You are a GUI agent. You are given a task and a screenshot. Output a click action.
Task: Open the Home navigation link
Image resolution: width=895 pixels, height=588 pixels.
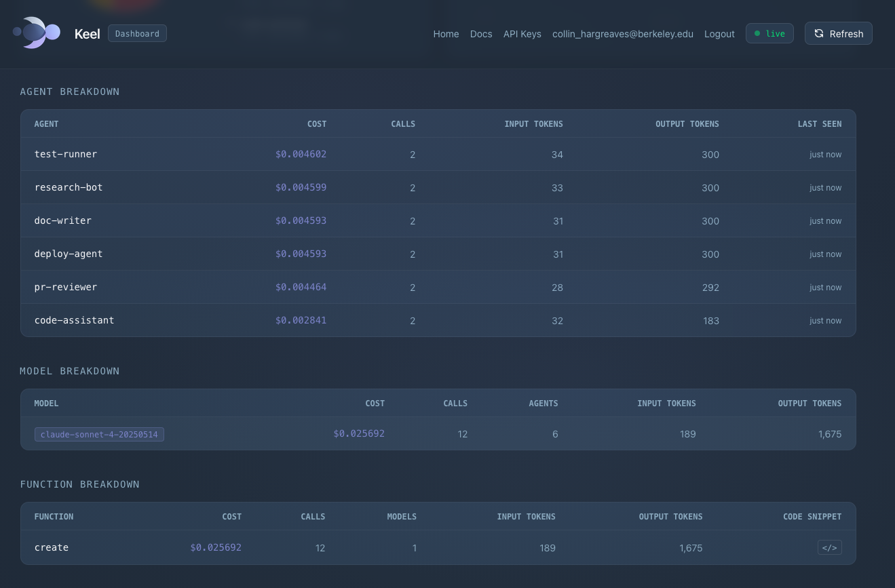(x=446, y=34)
